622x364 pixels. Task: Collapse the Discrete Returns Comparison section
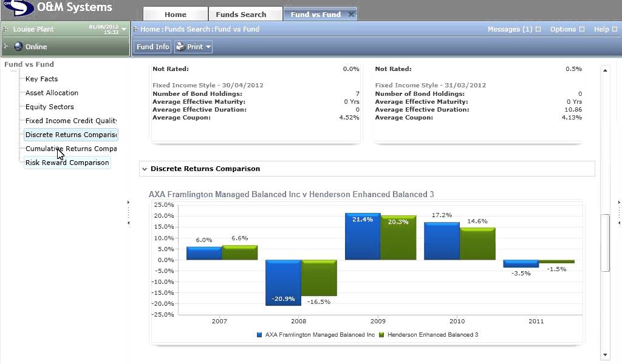tap(145, 169)
